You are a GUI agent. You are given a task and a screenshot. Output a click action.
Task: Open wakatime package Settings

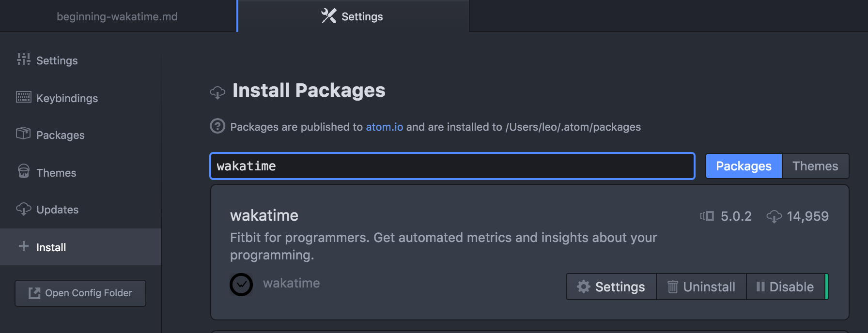[611, 287]
